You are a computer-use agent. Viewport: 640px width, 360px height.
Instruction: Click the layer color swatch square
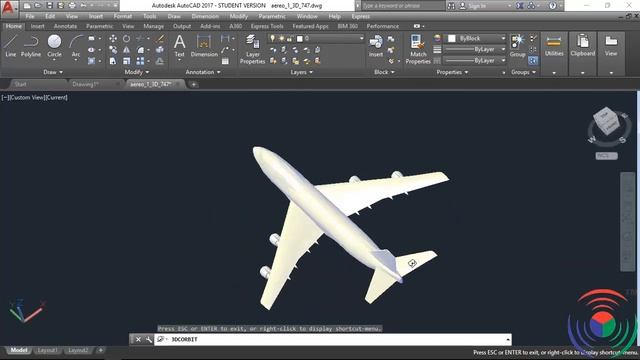click(300, 38)
